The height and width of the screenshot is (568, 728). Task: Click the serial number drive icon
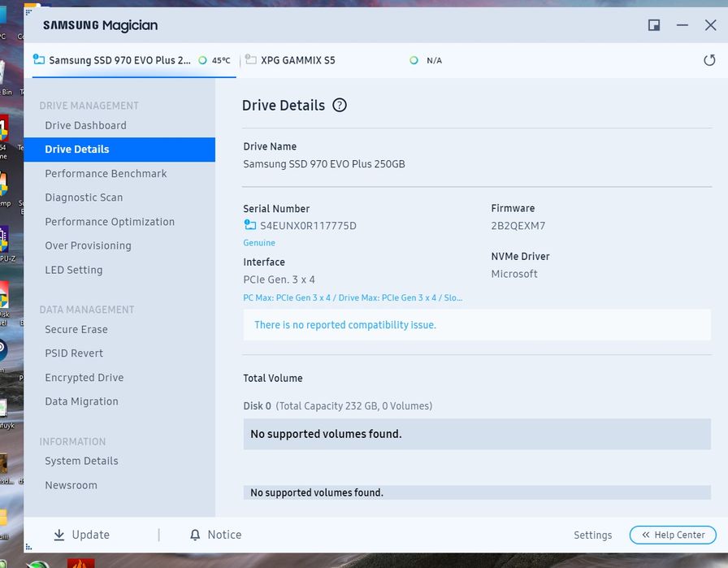[x=249, y=225]
